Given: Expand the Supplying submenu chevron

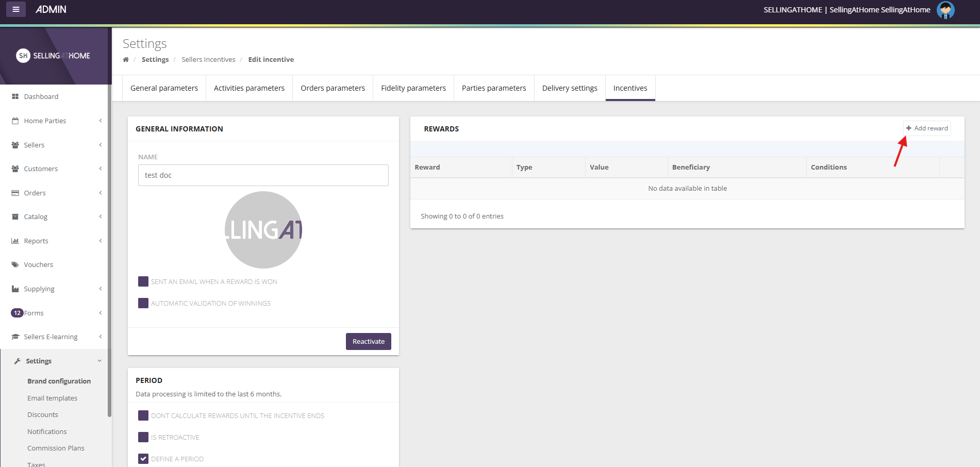Looking at the screenshot, I should 101,289.
